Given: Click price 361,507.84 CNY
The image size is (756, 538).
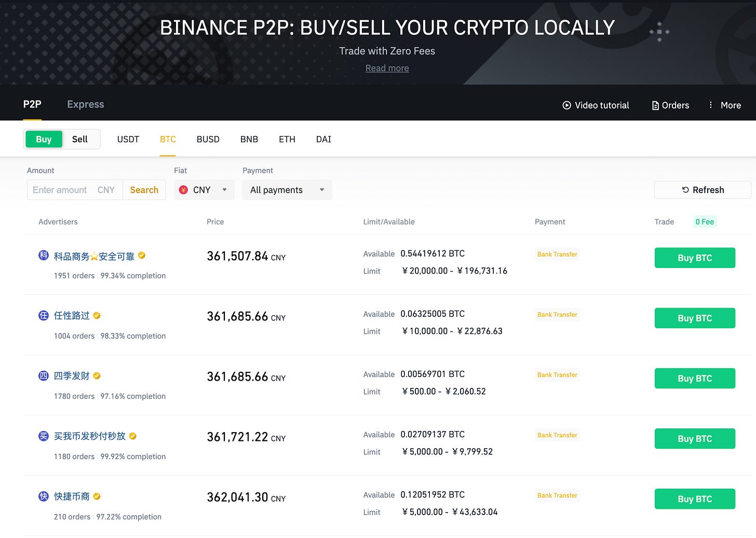Looking at the screenshot, I should (x=246, y=257).
